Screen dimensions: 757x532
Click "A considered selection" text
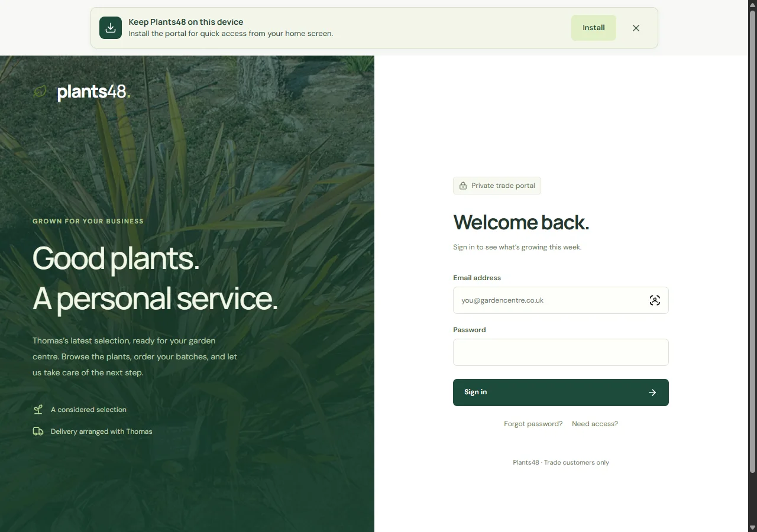coord(89,410)
